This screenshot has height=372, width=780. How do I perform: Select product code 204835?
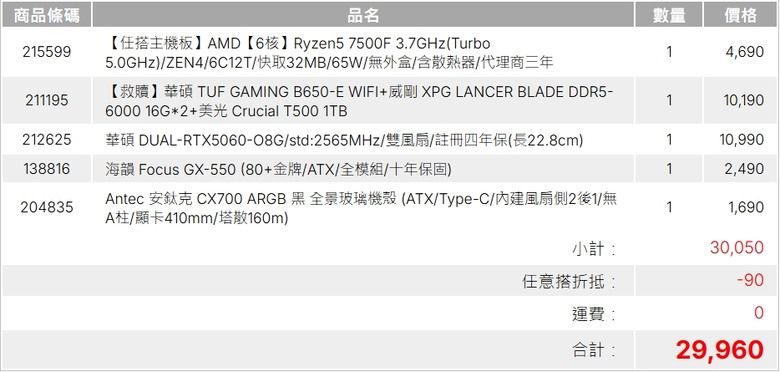point(47,207)
